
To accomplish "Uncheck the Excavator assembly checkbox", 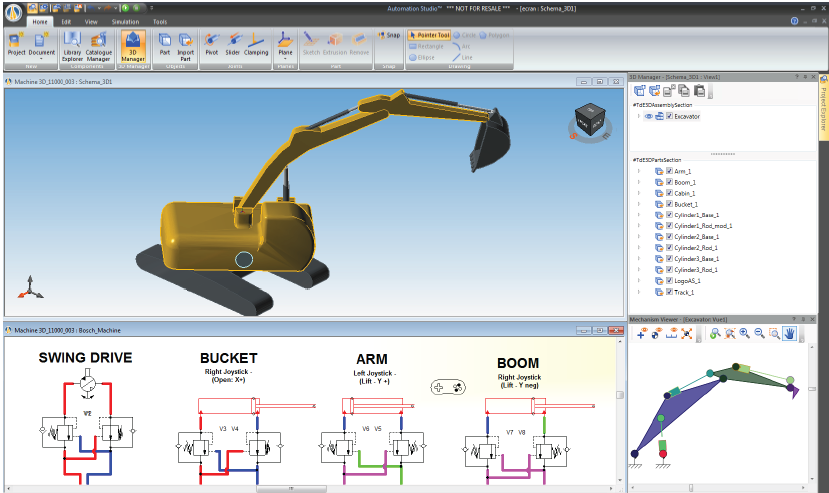I will tap(669, 116).
